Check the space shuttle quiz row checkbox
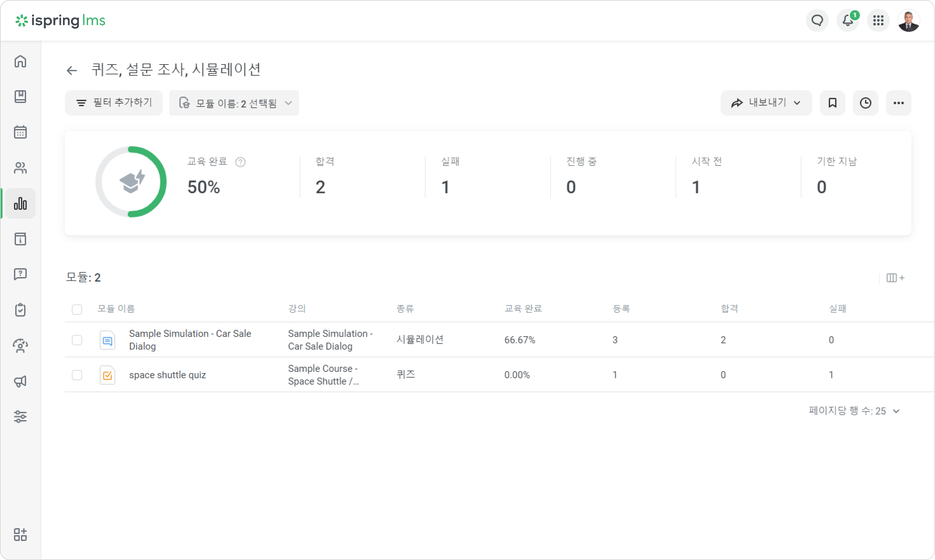Screen dimensions: 935x560 tap(77, 375)
